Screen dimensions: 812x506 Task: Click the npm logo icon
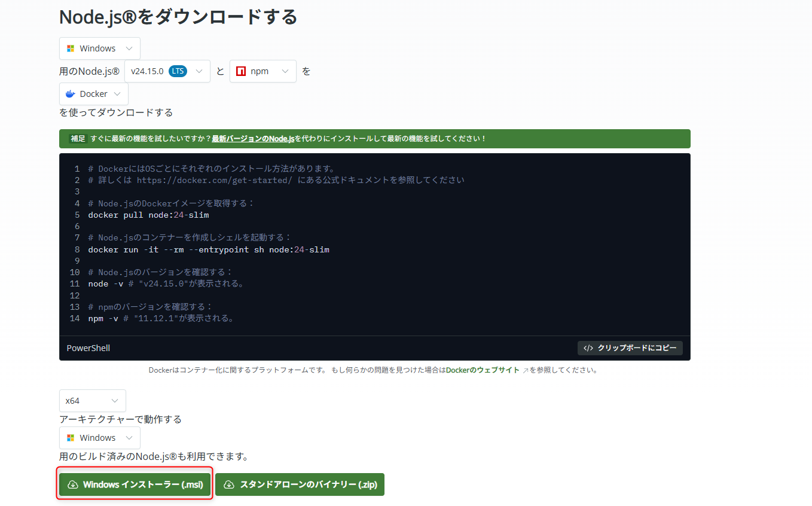coord(241,71)
